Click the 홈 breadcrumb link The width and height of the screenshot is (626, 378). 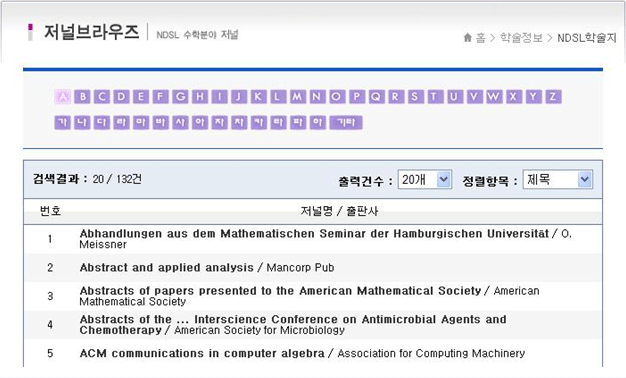481,38
